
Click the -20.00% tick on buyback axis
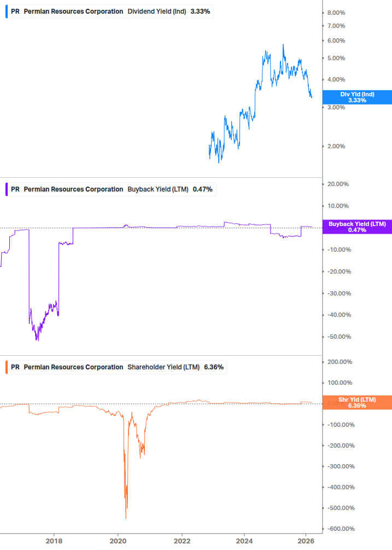(339, 271)
